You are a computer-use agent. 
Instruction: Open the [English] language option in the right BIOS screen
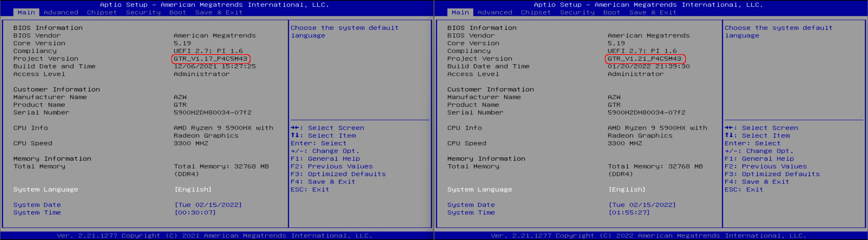(627, 190)
